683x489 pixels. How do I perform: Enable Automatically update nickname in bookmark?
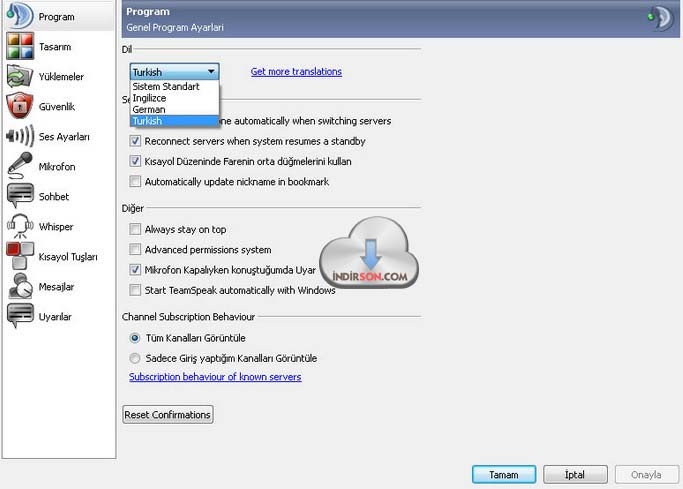point(135,181)
